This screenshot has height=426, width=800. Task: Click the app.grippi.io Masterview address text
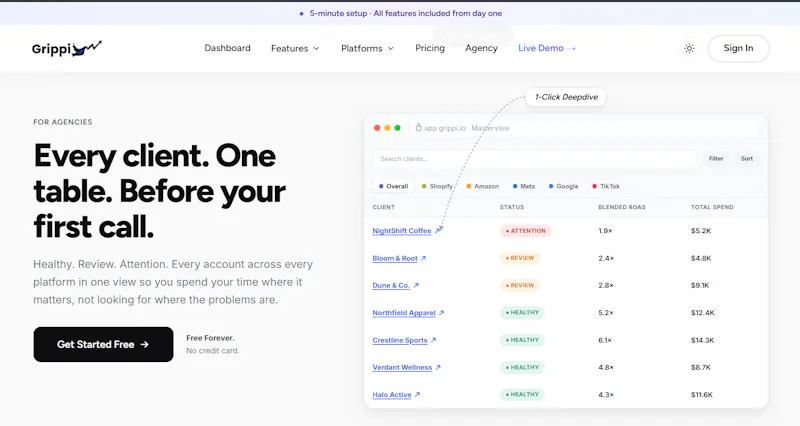[467, 128]
